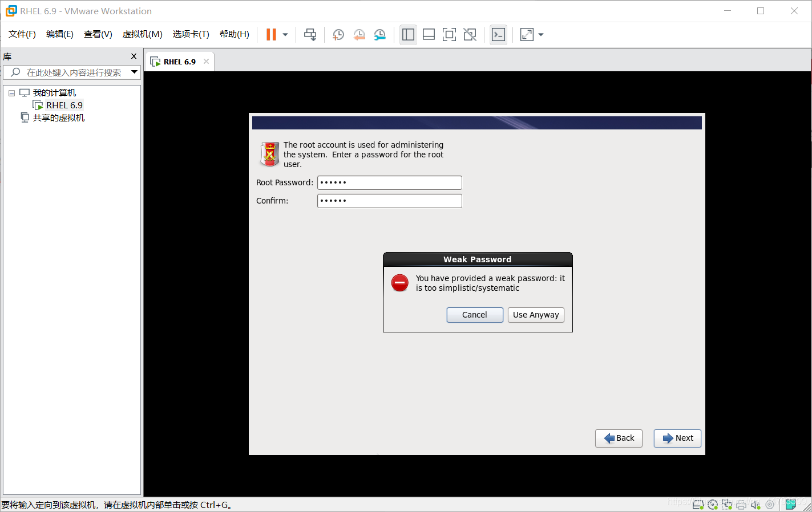Viewport: 812px width, 512px height.
Task: Enter full screen mode icon
Action: click(x=449, y=35)
